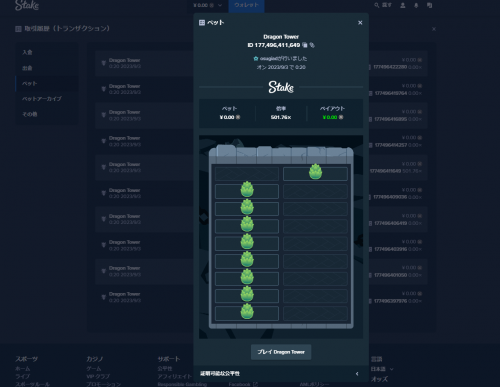Expand the 証明可能な公平性 section

click(281, 374)
